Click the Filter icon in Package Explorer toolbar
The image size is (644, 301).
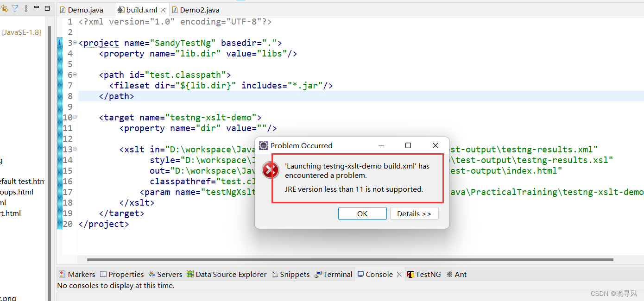click(15, 8)
